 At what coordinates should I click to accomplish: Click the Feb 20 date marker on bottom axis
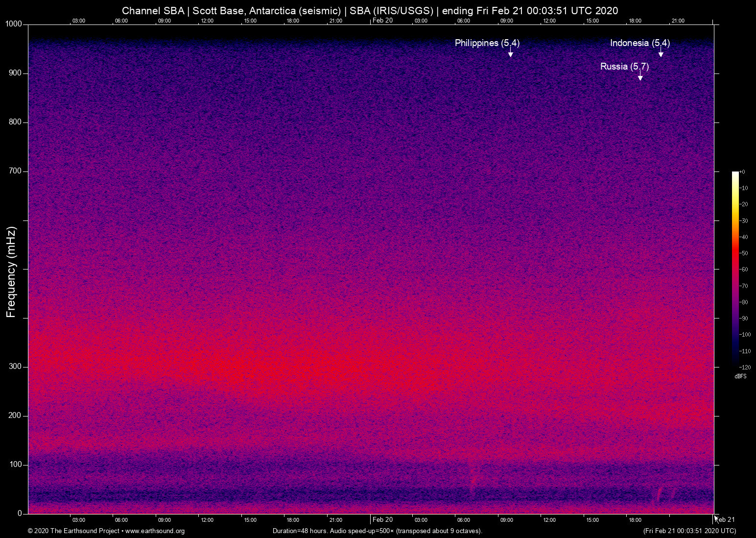tap(382, 519)
